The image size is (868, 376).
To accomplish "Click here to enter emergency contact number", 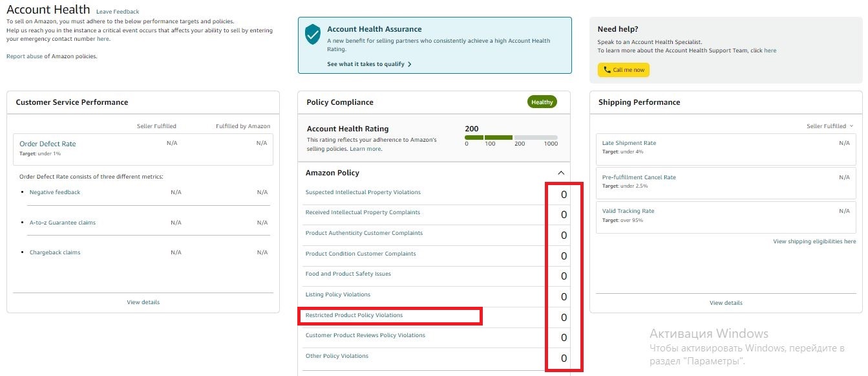I will (103, 38).
